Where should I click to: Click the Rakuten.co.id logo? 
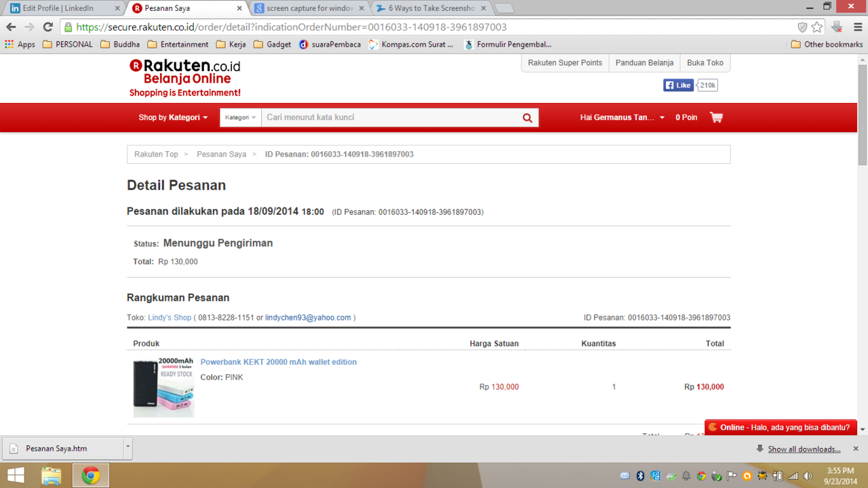(x=184, y=78)
